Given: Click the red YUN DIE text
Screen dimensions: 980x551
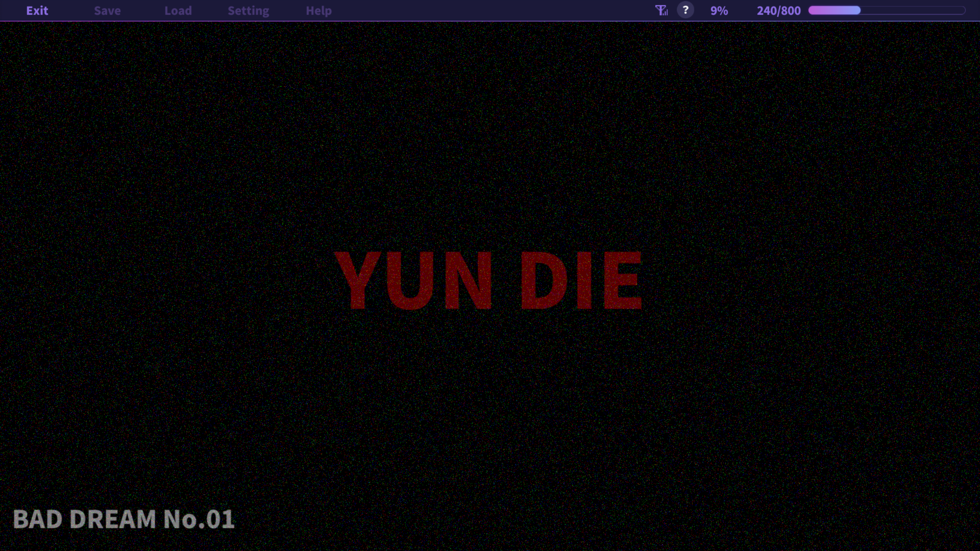Looking at the screenshot, I should point(489,281).
